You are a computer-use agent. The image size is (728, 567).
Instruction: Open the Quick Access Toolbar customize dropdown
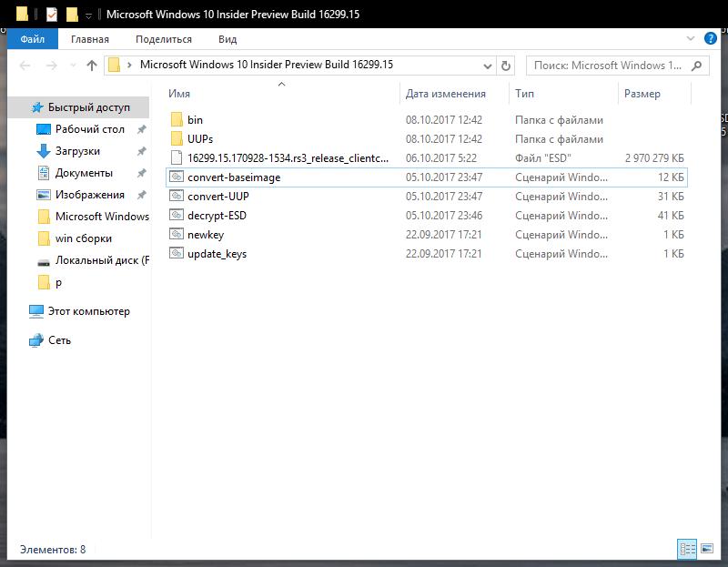(88, 15)
